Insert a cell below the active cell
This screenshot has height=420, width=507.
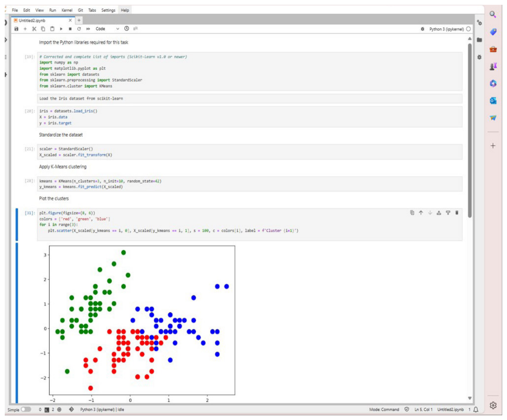coord(448,213)
